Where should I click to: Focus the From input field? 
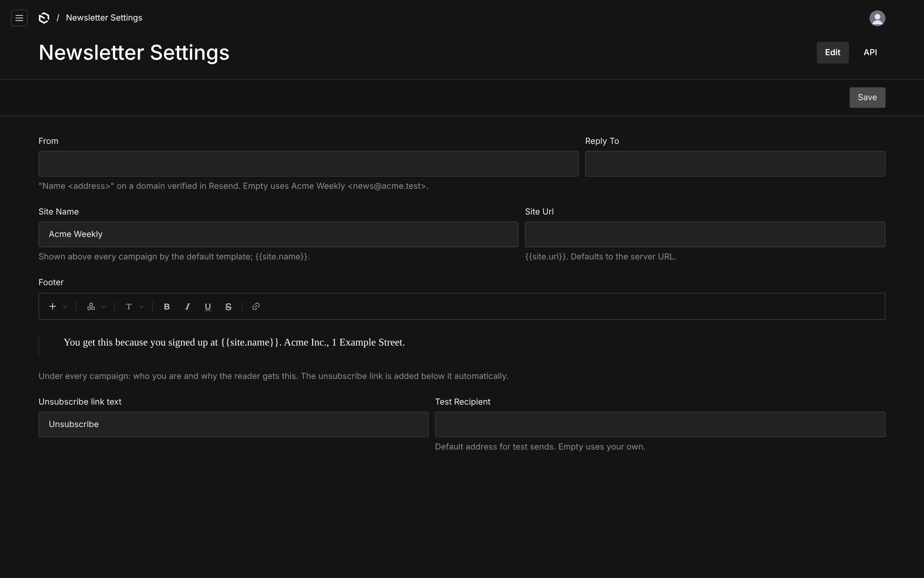pos(309,164)
